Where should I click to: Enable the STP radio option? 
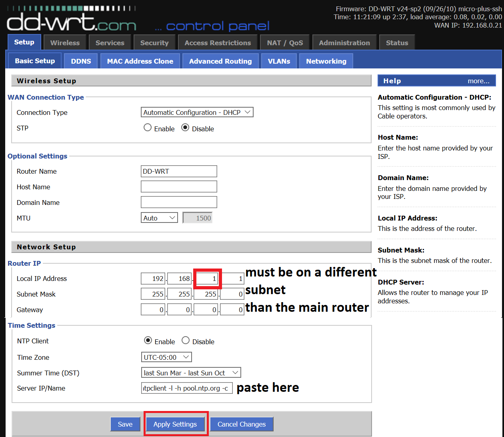pos(148,128)
